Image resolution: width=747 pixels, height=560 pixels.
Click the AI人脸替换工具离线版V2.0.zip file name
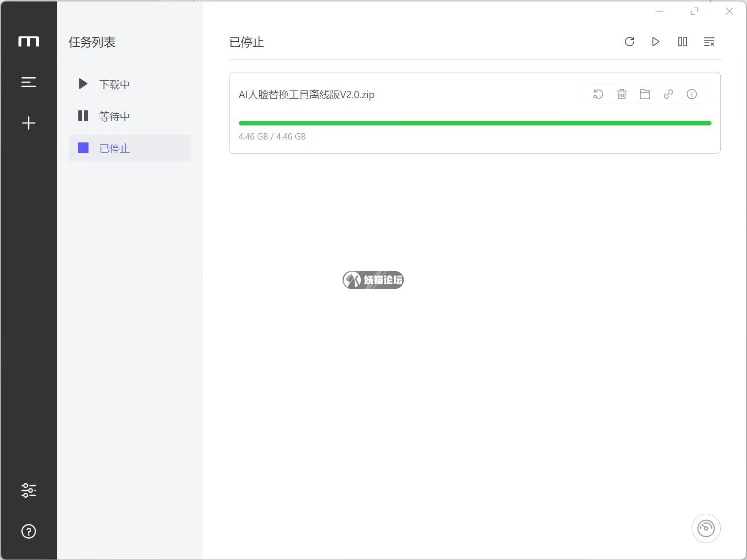pos(306,95)
